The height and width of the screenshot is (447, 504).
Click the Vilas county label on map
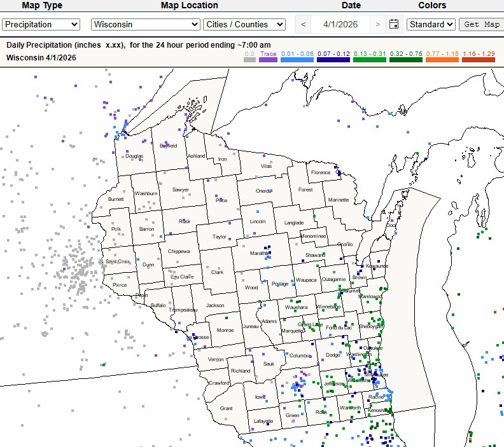(266, 166)
